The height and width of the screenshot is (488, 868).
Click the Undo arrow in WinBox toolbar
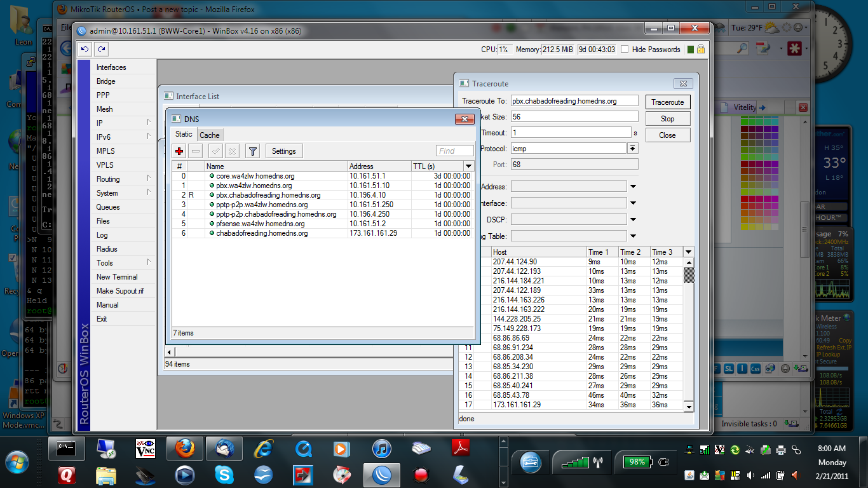click(85, 49)
